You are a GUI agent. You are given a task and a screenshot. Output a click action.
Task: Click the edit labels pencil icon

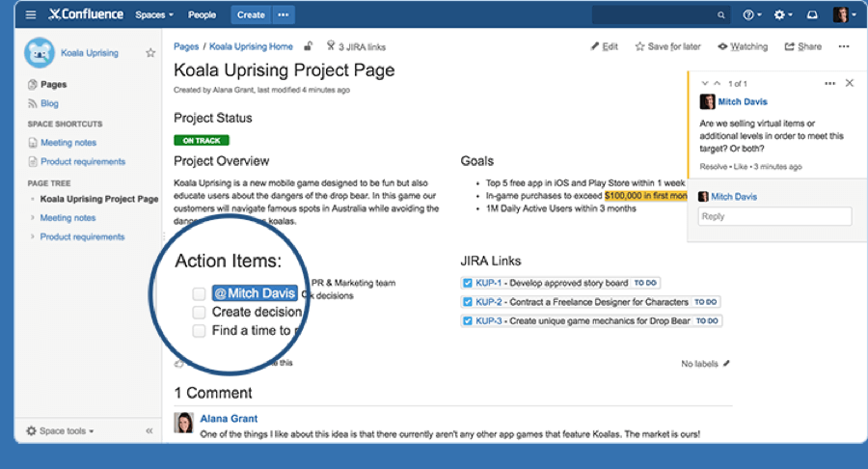pos(727,364)
